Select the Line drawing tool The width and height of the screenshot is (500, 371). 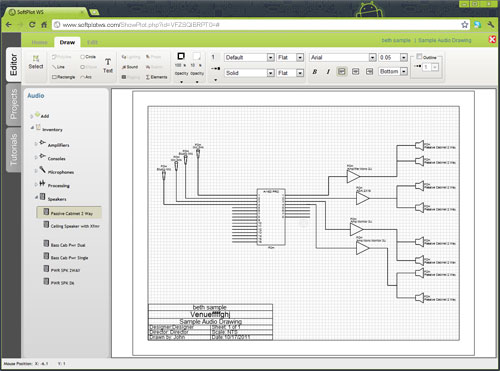tap(58, 67)
